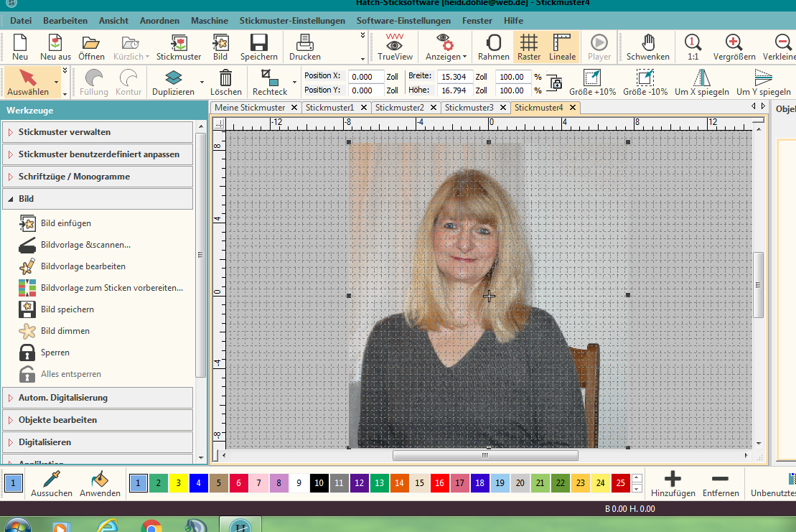Expand the Digitalisieren section
The height and width of the screenshot is (532, 796).
tap(98, 442)
